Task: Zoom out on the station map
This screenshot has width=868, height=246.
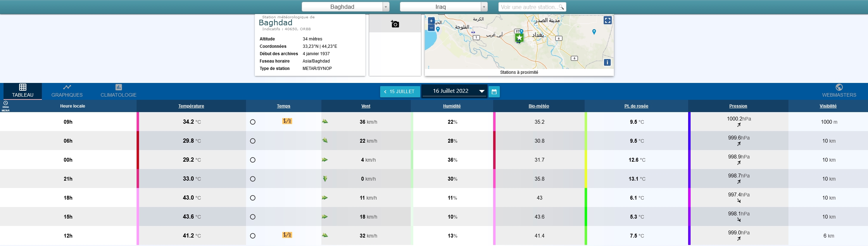Action: click(431, 27)
